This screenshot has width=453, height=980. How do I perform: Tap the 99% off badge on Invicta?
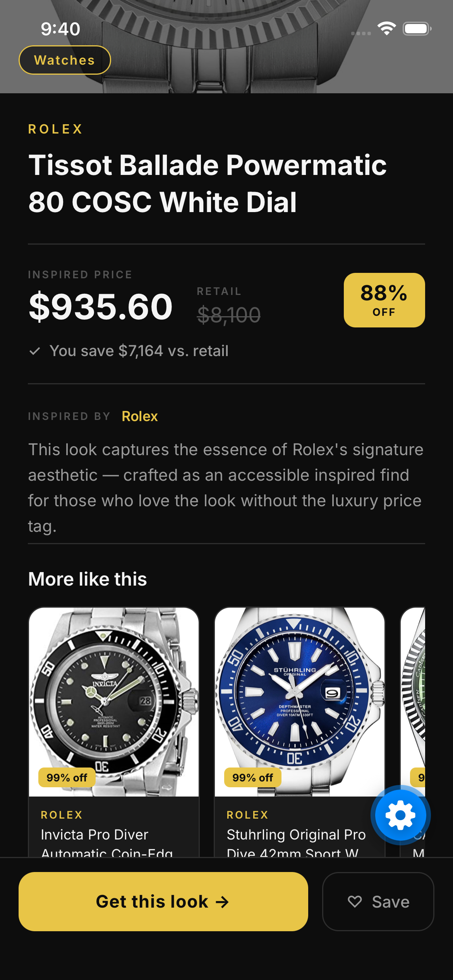[67, 778]
